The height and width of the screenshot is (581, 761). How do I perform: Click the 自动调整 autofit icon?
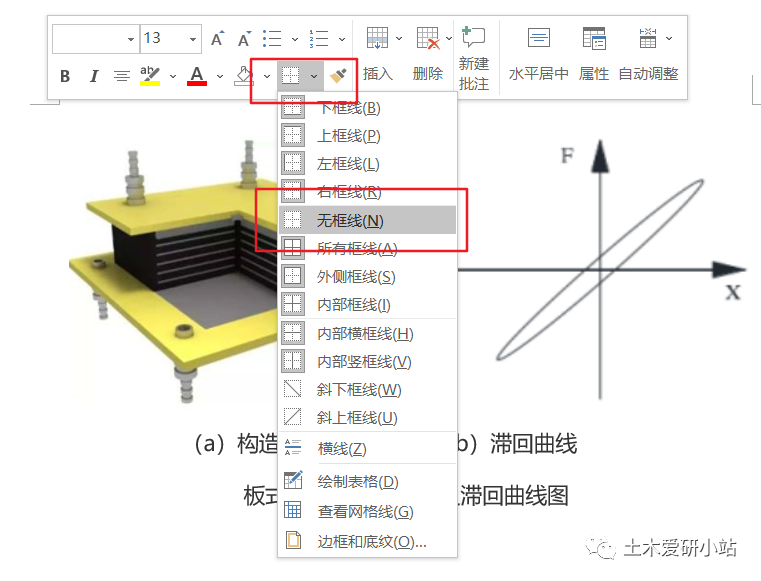pos(648,38)
